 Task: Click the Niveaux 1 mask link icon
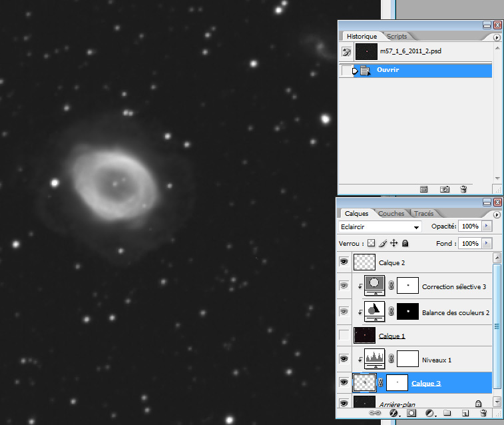[x=391, y=358]
